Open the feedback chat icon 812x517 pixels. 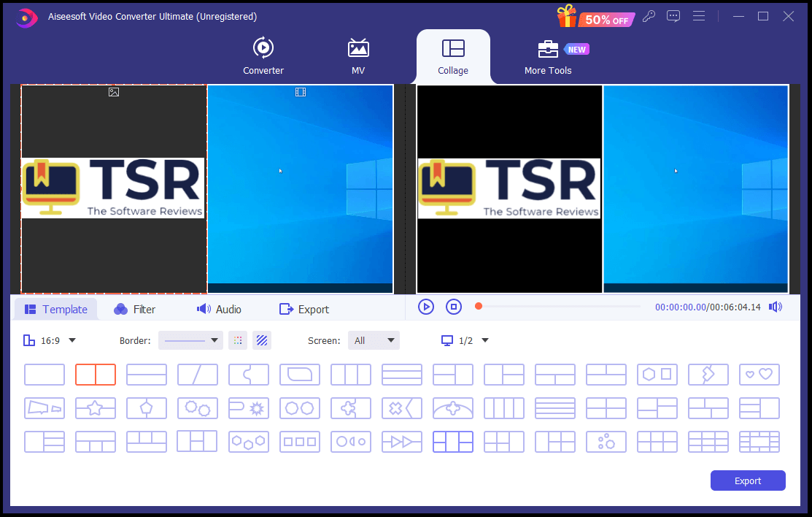[x=673, y=16]
